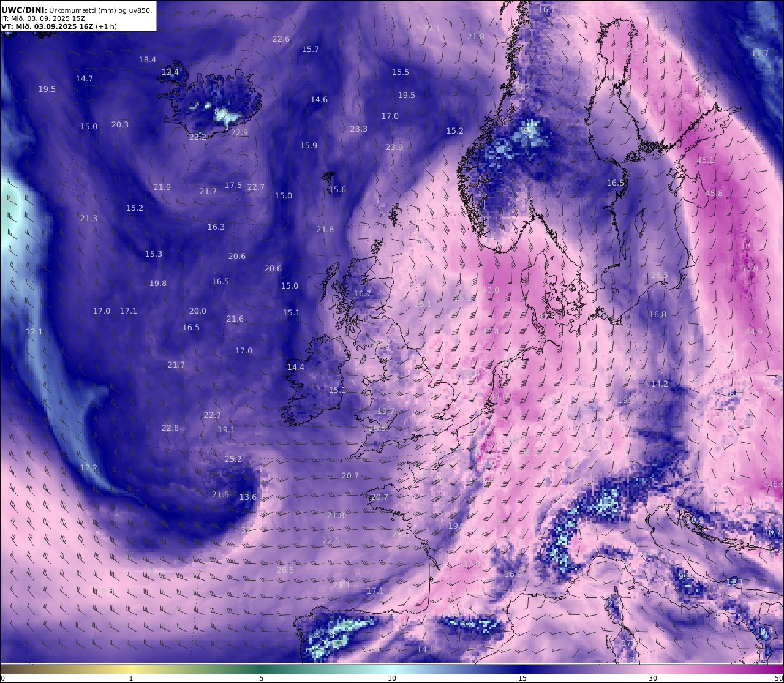Click the pink colorbar segment near 30

tap(653, 669)
